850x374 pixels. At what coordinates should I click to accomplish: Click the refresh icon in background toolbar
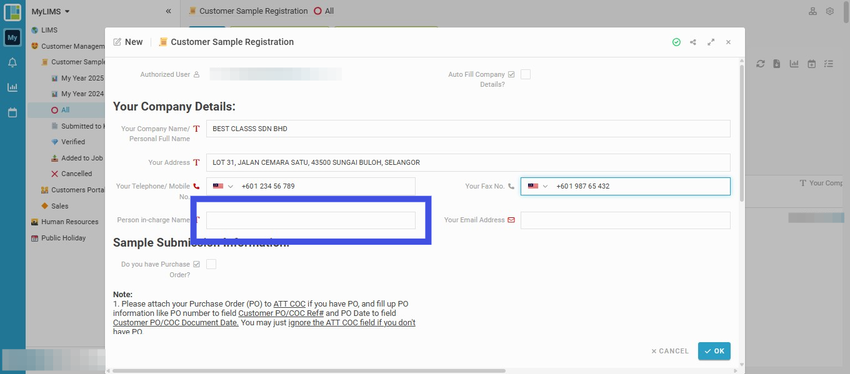761,64
